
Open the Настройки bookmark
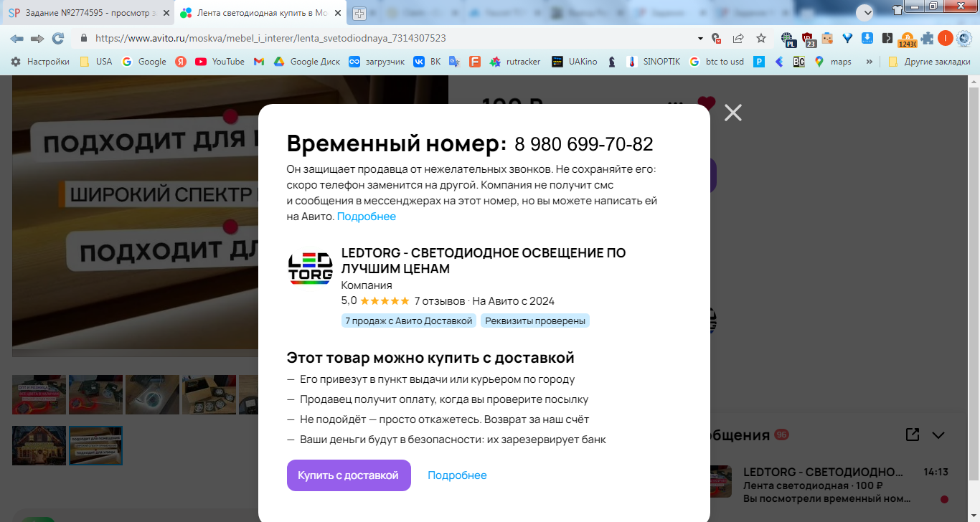click(x=40, y=62)
